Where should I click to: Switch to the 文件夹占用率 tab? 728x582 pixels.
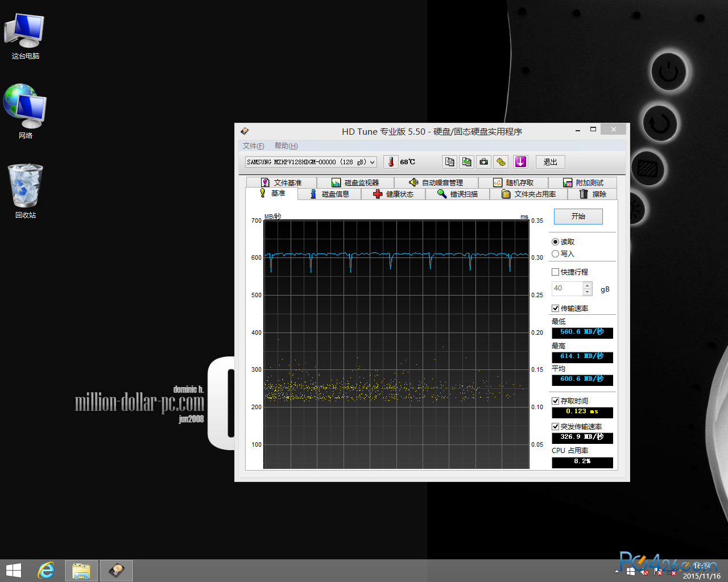(528, 194)
